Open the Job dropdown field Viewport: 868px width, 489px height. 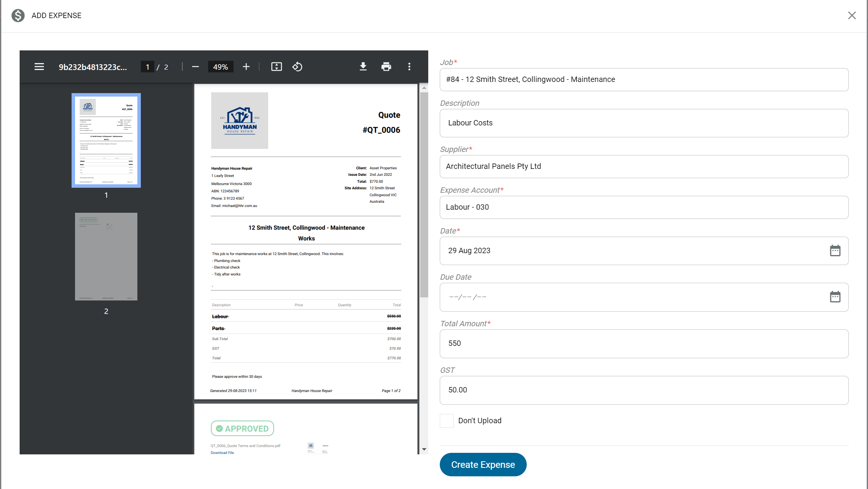[644, 80]
